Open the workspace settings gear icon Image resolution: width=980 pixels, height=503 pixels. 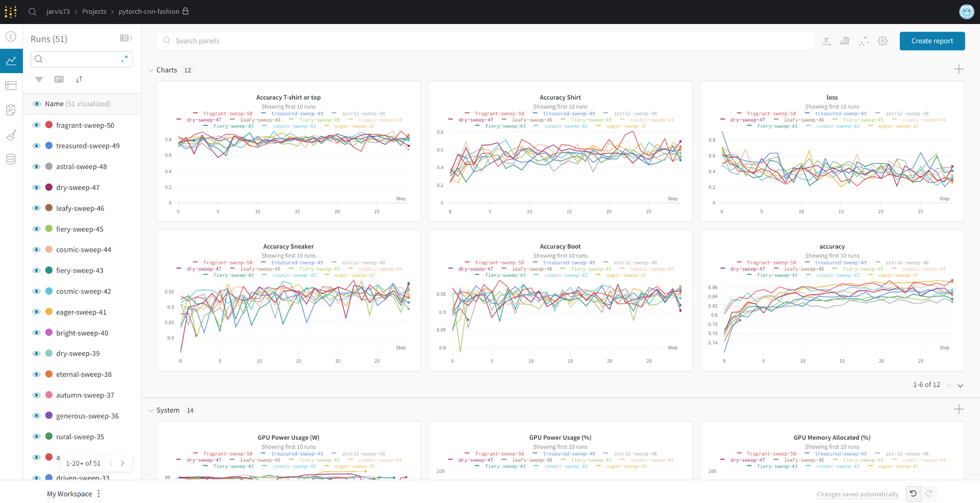tap(883, 41)
